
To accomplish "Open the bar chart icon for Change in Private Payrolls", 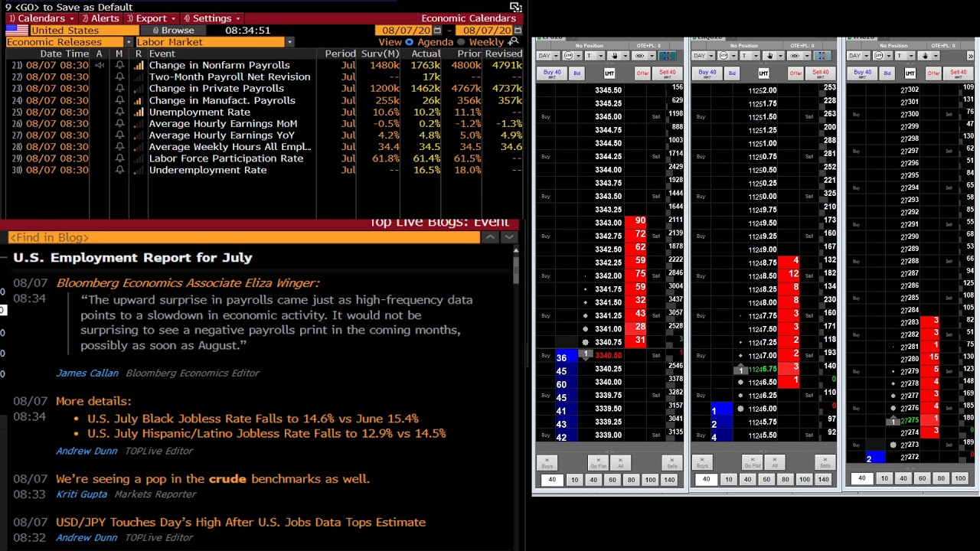I will [139, 88].
